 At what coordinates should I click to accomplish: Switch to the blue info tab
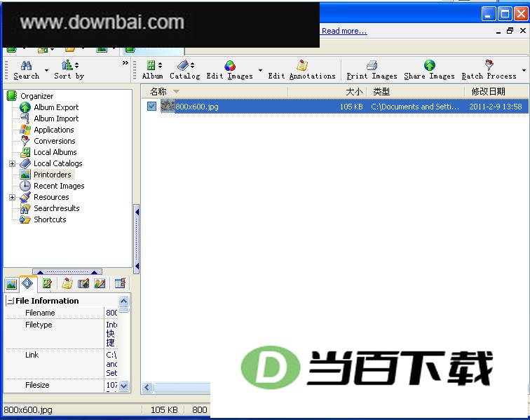pyautogui.click(x=27, y=283)
